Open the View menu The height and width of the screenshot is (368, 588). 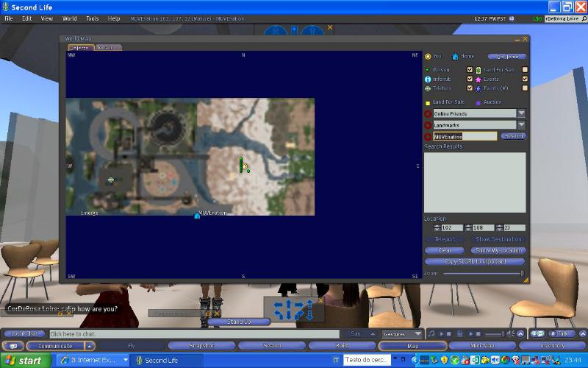click(x=47, y=19)
